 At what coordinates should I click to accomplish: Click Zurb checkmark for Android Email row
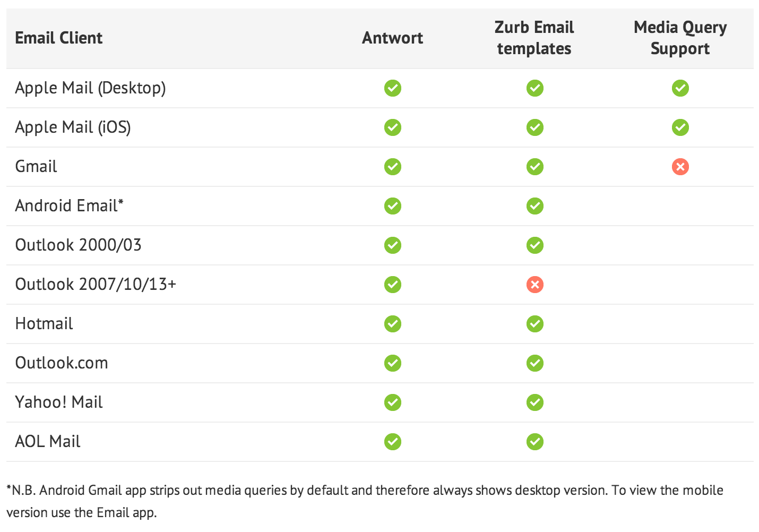coord(534,206)
